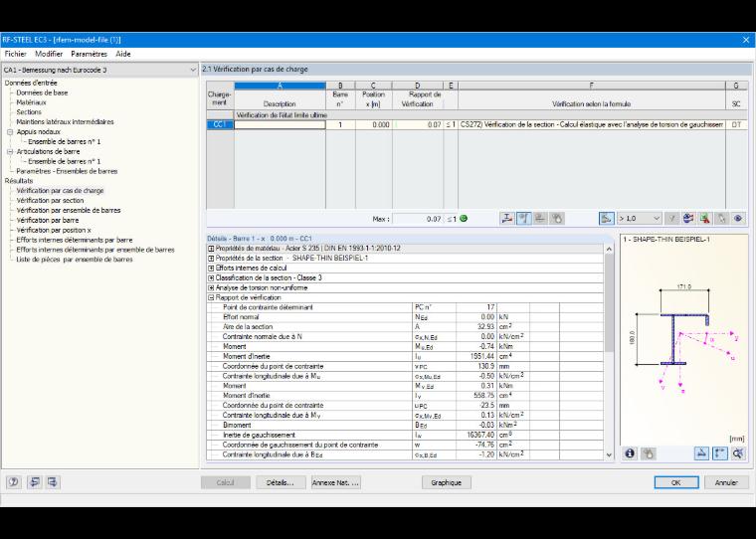Click the empty Description cell in CC1 row
This screenshot has height=539, width=756.
tap(280, 125)
